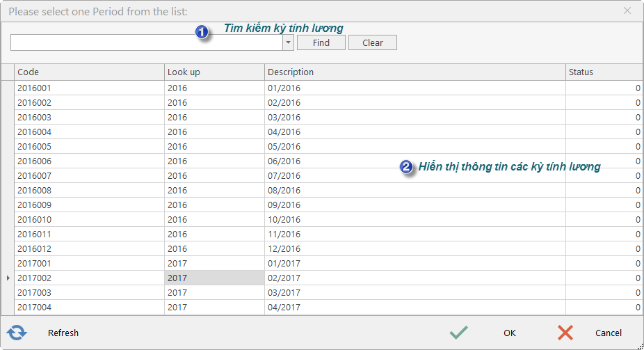
Task: Sort by the Look up column header
Action: tap(214, 72)
